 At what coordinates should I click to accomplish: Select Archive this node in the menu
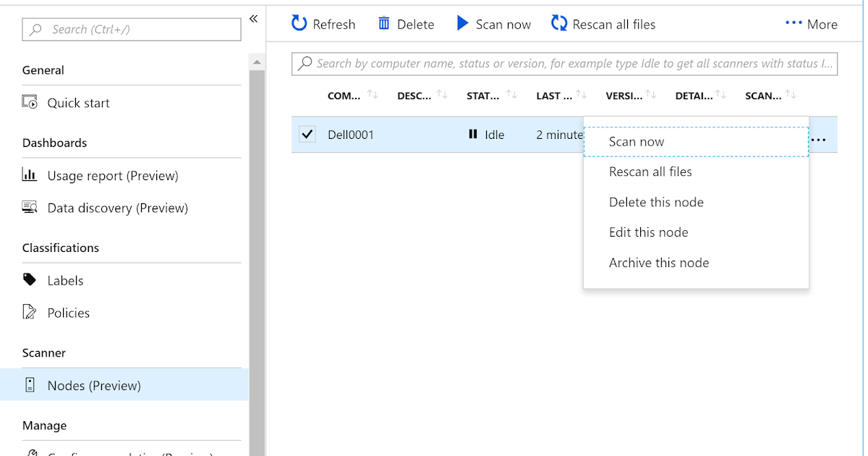[659, 262]
